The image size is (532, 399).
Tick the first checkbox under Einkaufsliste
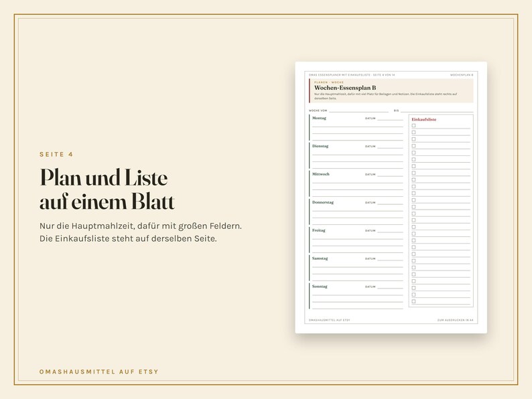click(x=413, y=125)
